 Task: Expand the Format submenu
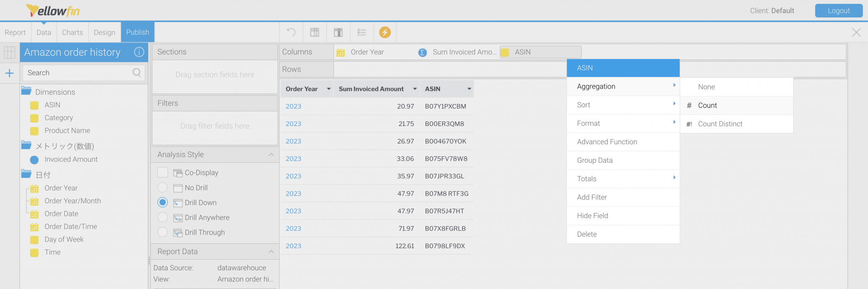tap(623, 123)
